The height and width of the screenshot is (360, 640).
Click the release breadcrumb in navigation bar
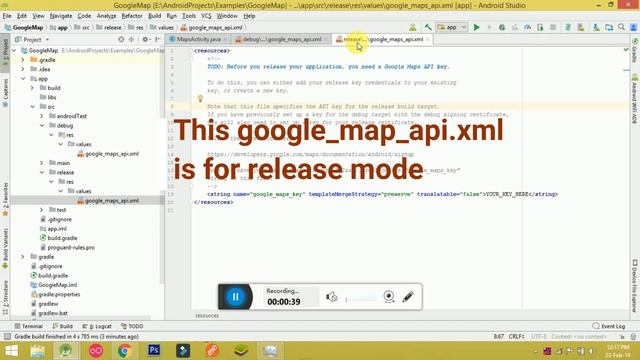(109, 27)
